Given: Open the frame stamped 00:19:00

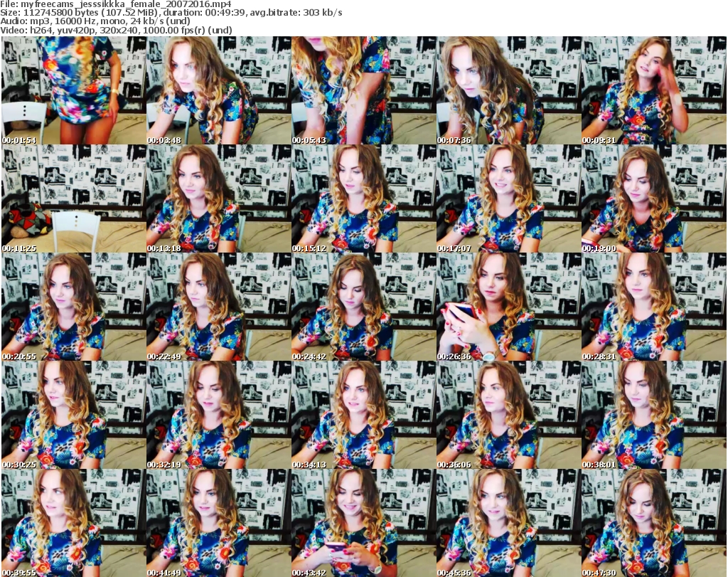Looking at the screenshot, I should click(x=654, y=198).
